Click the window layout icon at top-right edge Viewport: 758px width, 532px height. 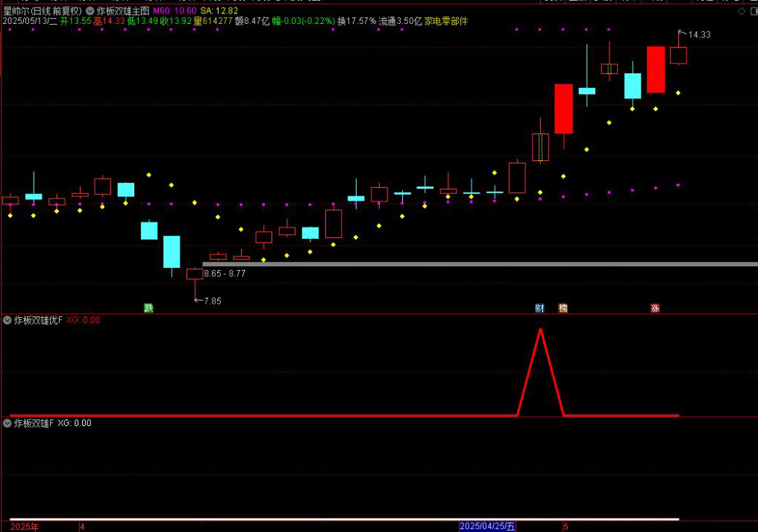[754, 11]
